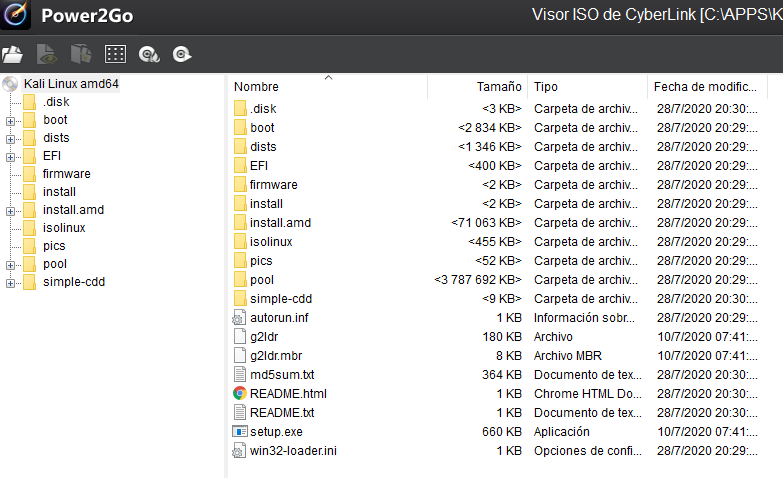Click the '<400 KB>' size cell
Viewport: 783px width, 478px height.
(x=495, y=166)
